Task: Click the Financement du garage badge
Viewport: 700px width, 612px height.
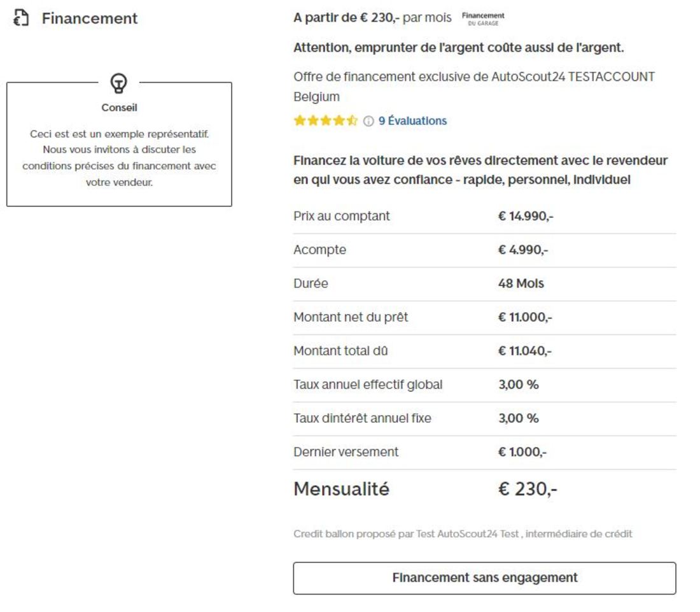Action: tap(483, 18)
